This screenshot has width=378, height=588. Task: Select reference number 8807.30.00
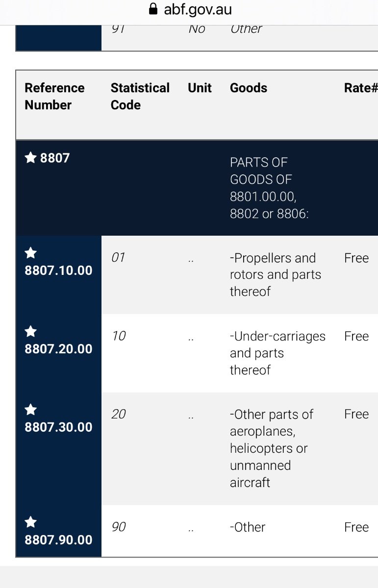[58, 427]
